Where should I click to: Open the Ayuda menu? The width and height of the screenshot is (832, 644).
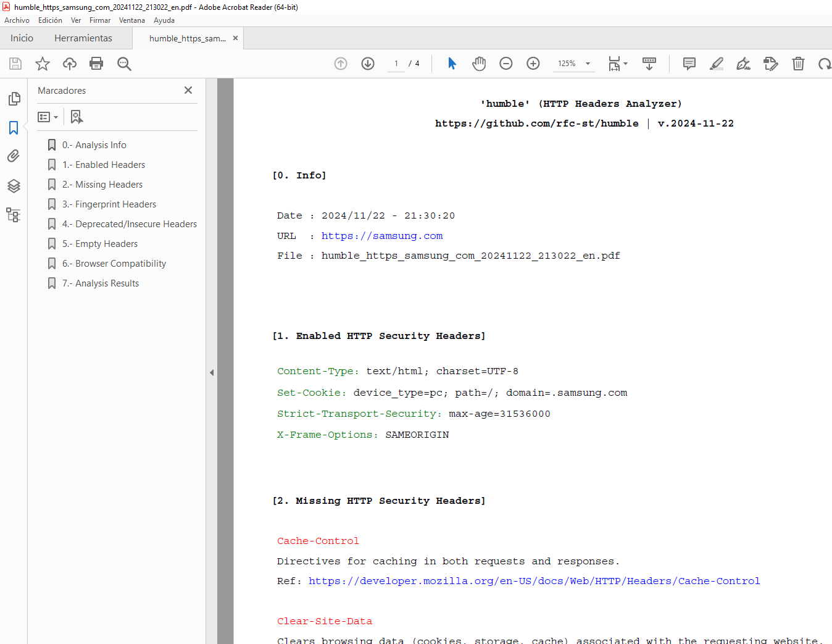(x=164, y=20)
